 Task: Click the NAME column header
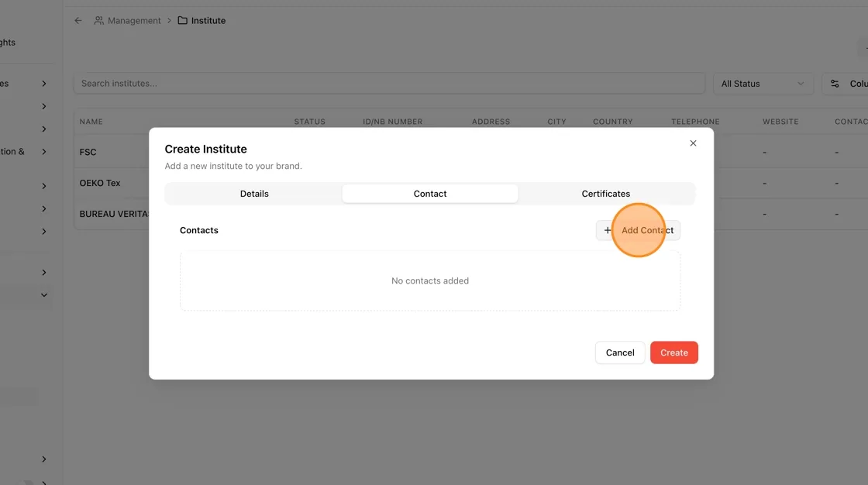(x=91, y=121)
